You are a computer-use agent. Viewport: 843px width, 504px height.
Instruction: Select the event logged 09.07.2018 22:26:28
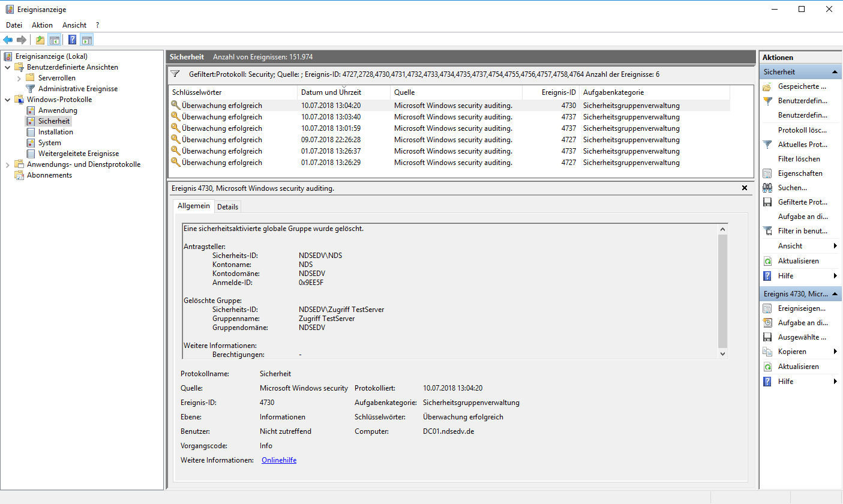click(x=339, y=140)
